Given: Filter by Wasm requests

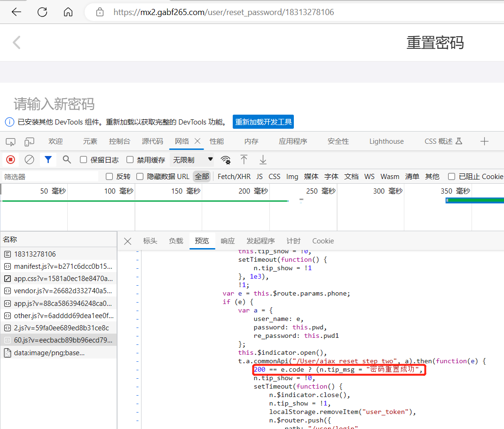Looking at the screenshot, I should coord(390,176).
